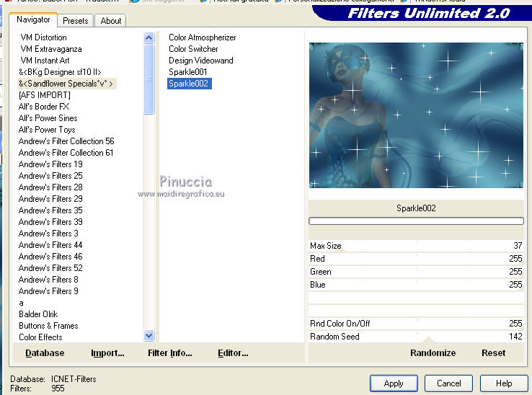Select Andrew's Filters 46
Viewport: 532px width, 395px height.
pyautogui.click(x=50, y=257)
